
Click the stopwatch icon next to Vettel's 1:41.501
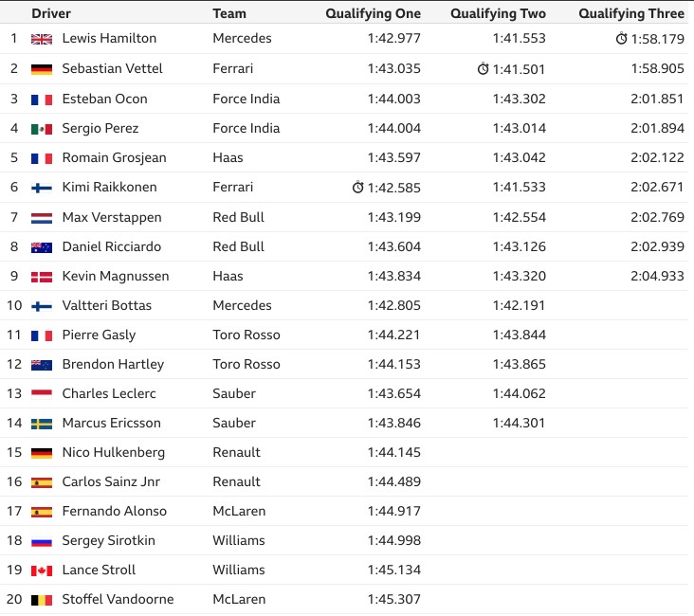coord(483,68)
